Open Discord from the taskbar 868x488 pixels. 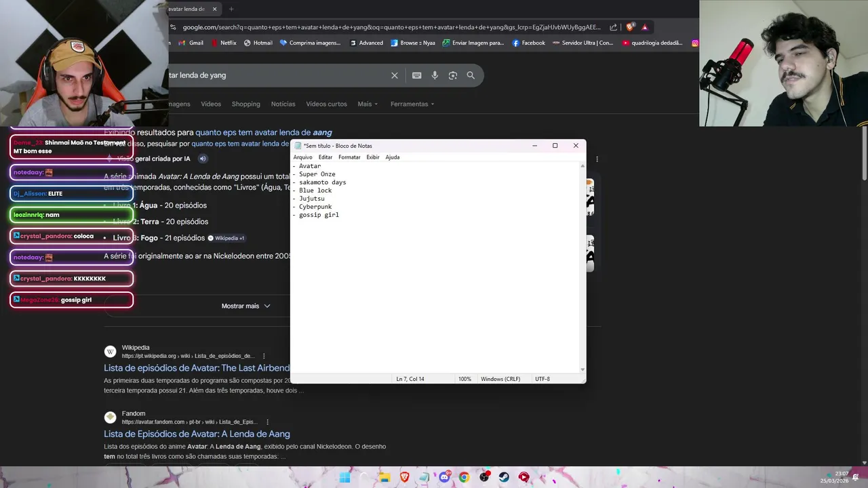click(x=444, y=477)
